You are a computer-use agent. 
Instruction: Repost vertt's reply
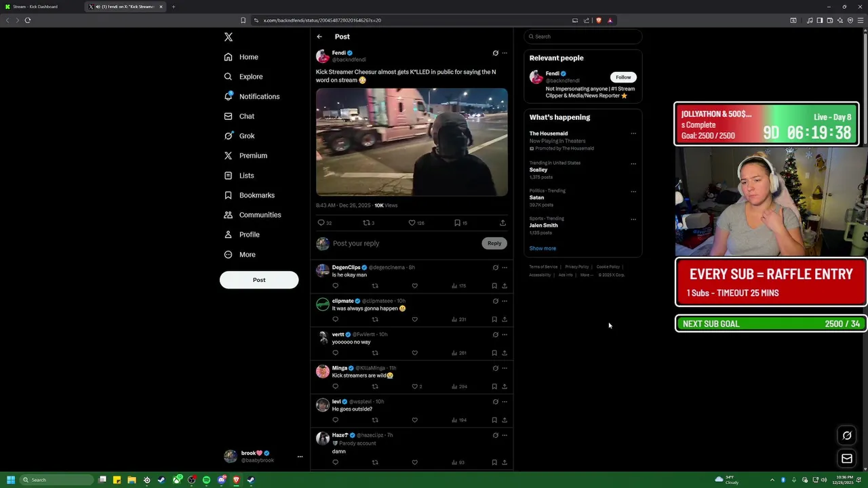(375, 353)
